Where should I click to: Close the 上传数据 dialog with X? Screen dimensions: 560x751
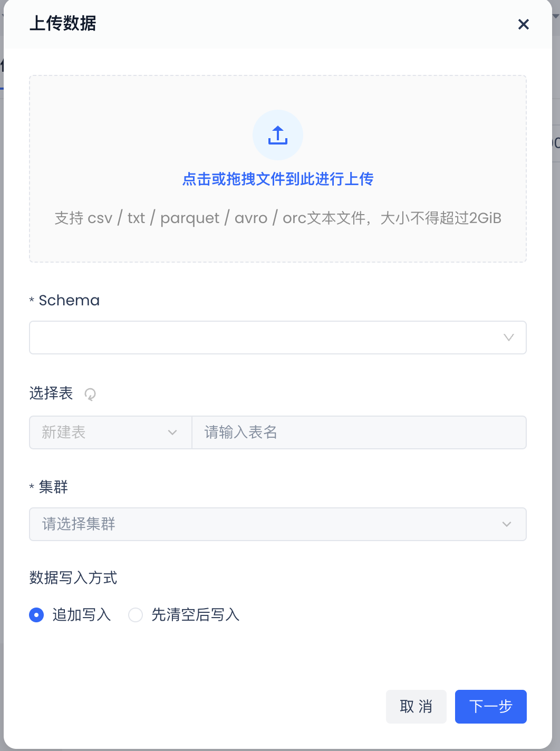click(x=523, y=24)
